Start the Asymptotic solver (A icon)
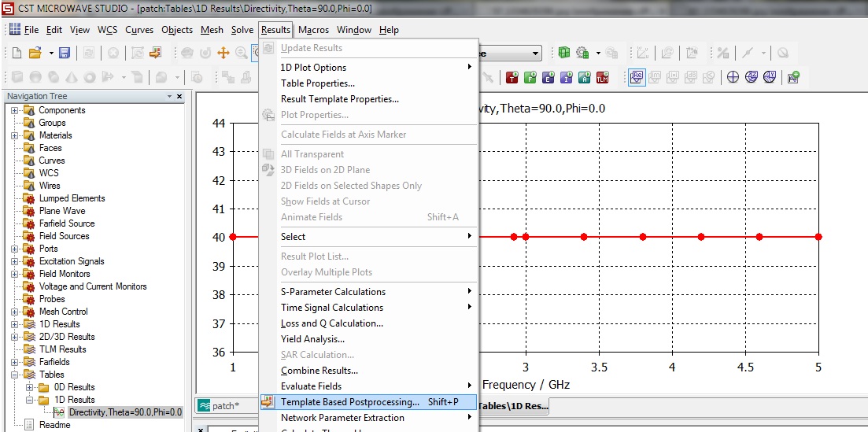This screenshot has height=432, width=868. pos(585,78)
